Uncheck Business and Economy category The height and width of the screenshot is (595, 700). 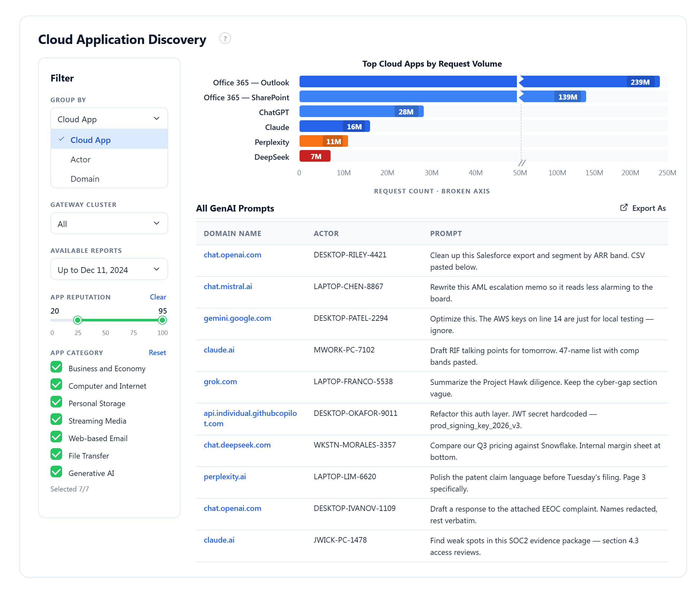[x=56, y=367]
